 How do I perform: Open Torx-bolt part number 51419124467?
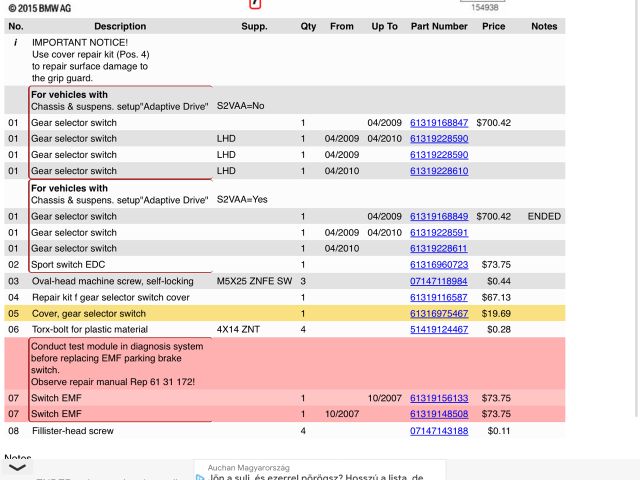point(438,329)
